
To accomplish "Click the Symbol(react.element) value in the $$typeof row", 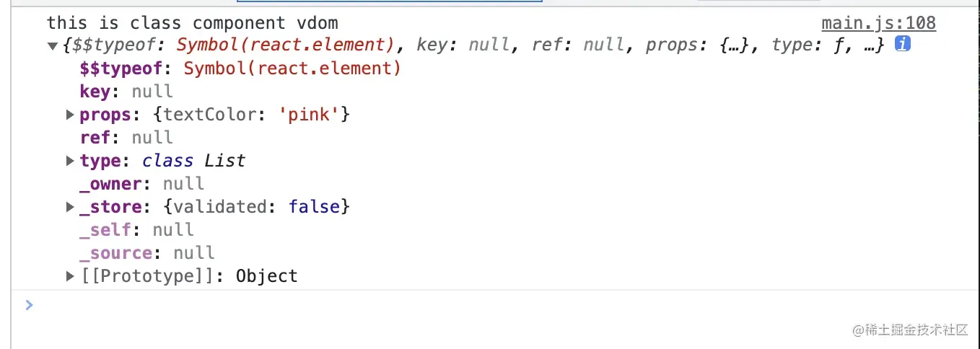I will click(x=292, y=69).
